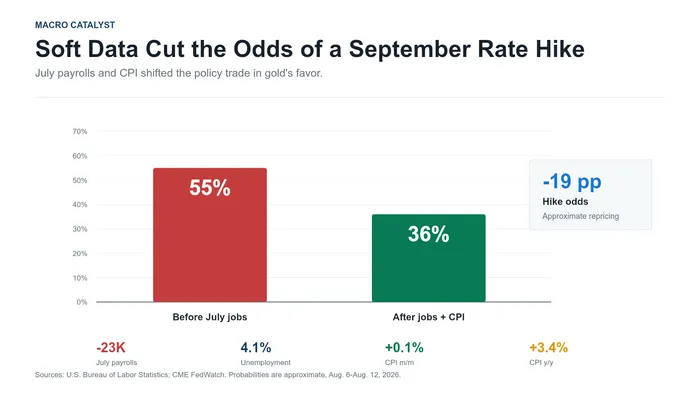Click the Hike odds label
This screenshot has height=394, width=700.
pos(565,202)
